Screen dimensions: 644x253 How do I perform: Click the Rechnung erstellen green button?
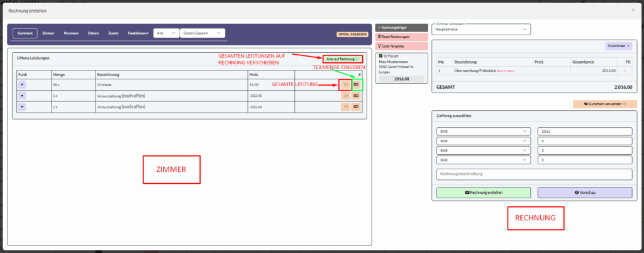(x=483, y=192)
